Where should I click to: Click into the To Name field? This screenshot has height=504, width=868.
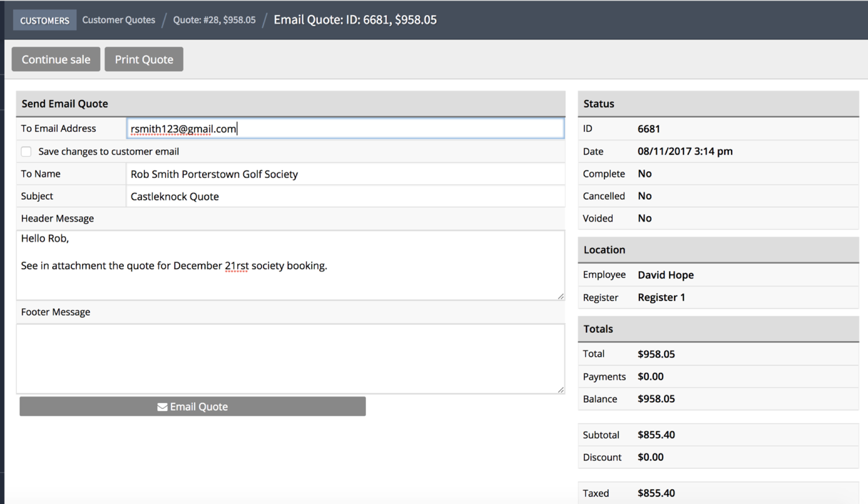click(x=345, y=174)
